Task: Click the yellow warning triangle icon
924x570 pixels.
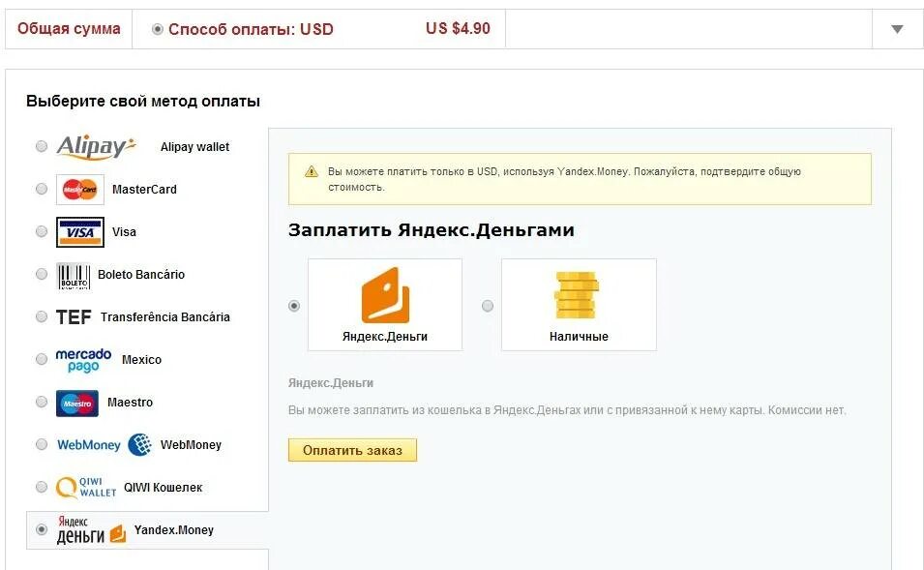Action: point(312,172)
